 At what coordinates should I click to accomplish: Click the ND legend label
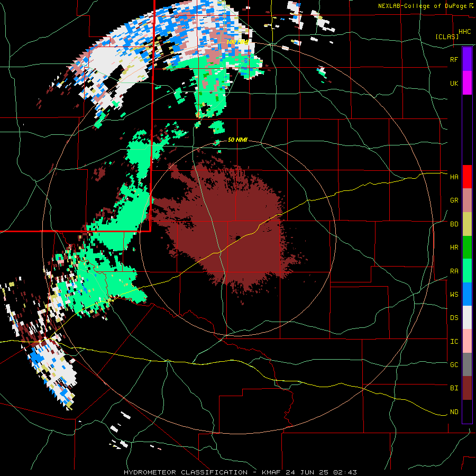tap(454, 411)
